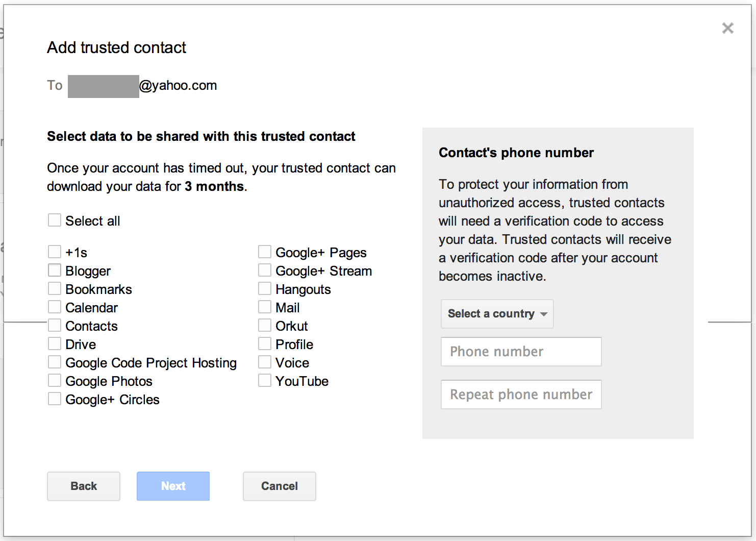Enable Google Photos sharing
This screenshot has height=541, width=756.
point(55,380)
